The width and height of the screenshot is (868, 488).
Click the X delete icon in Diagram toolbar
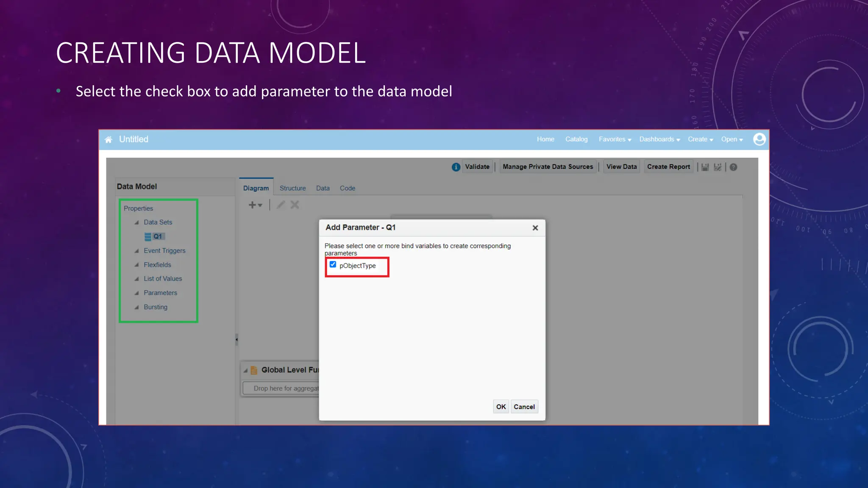click(x=295, y=205)
